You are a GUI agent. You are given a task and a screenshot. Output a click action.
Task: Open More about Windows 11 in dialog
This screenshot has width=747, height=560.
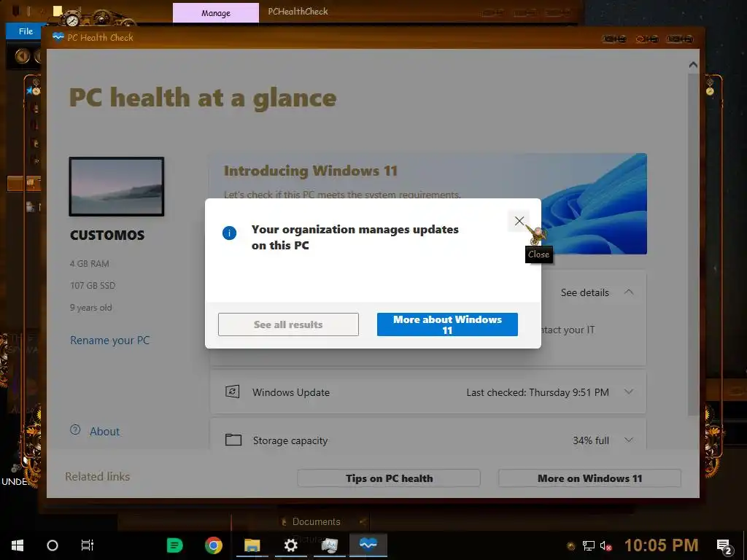447,324
